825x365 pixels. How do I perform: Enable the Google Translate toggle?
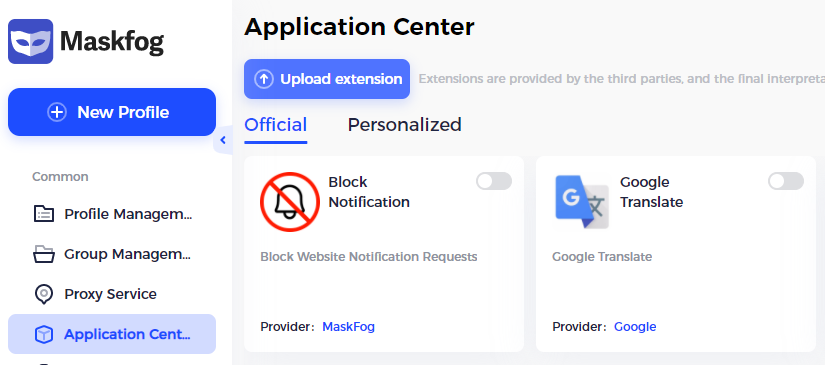786,181
